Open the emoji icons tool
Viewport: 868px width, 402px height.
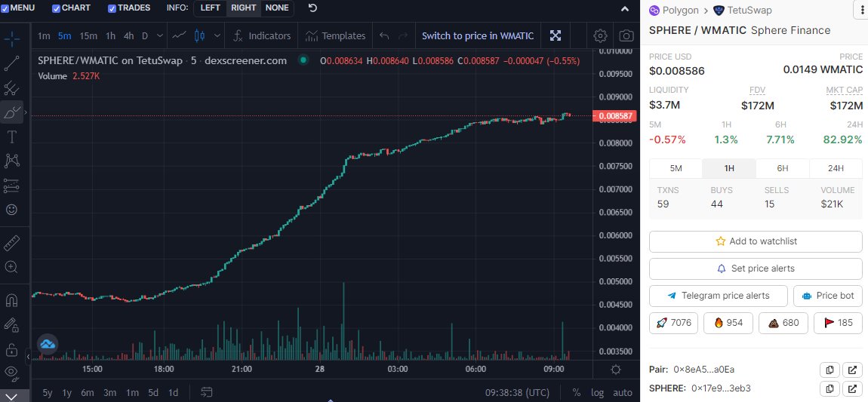coord(11,210)
